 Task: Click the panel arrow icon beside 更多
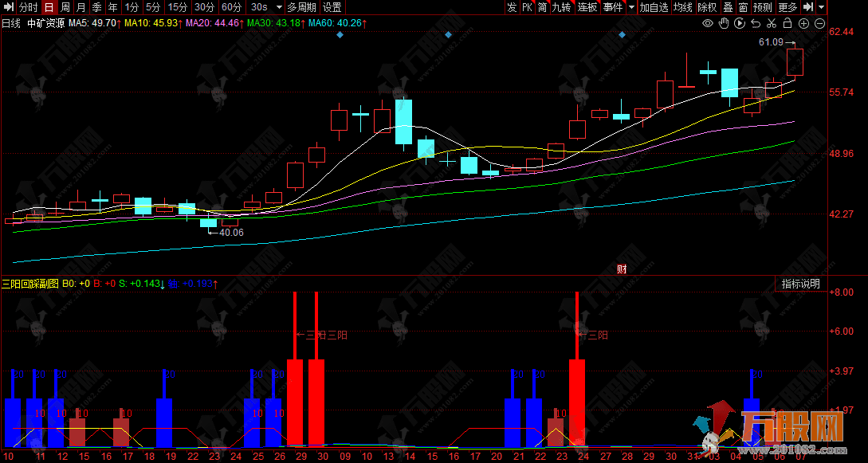[808, 7]
